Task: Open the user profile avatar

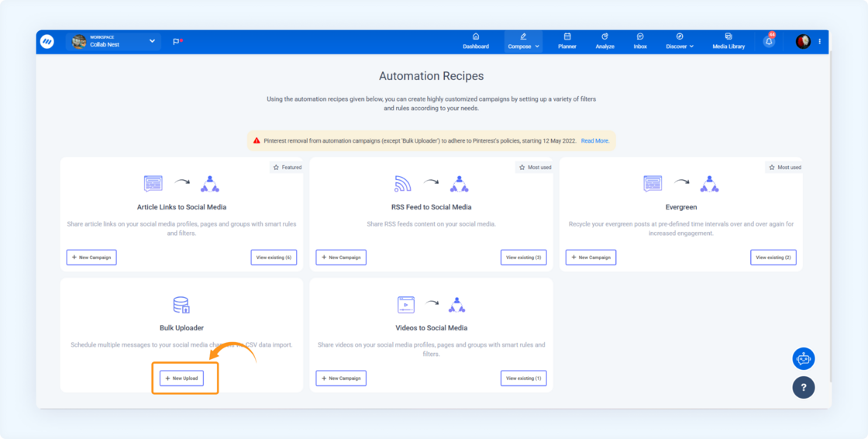Action: [x=803, y=42]
